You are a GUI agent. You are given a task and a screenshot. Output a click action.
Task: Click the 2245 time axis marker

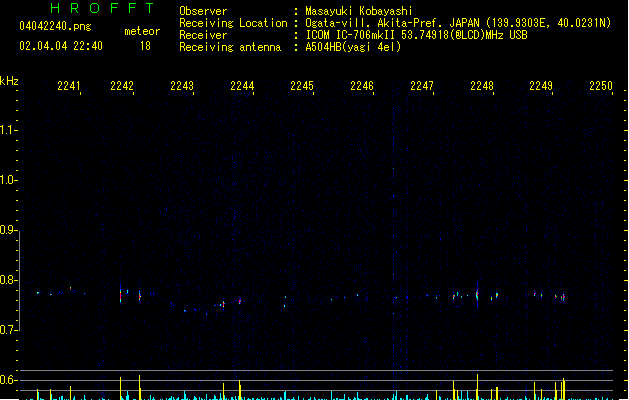[x=302, y=86]
